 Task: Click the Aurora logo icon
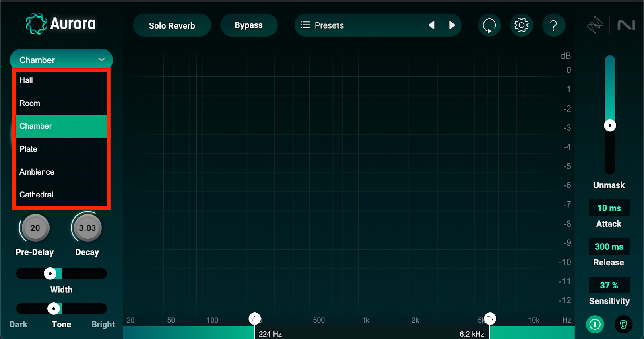[36, 24]
